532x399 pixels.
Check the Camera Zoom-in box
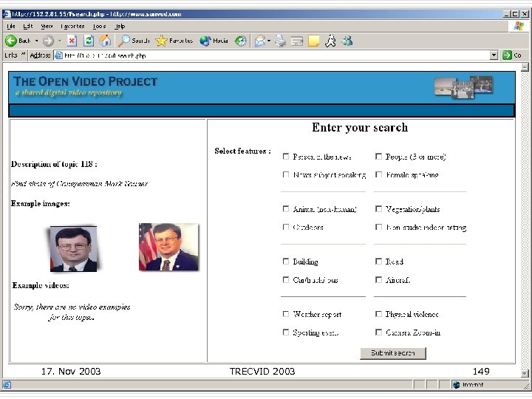point(378,332)
